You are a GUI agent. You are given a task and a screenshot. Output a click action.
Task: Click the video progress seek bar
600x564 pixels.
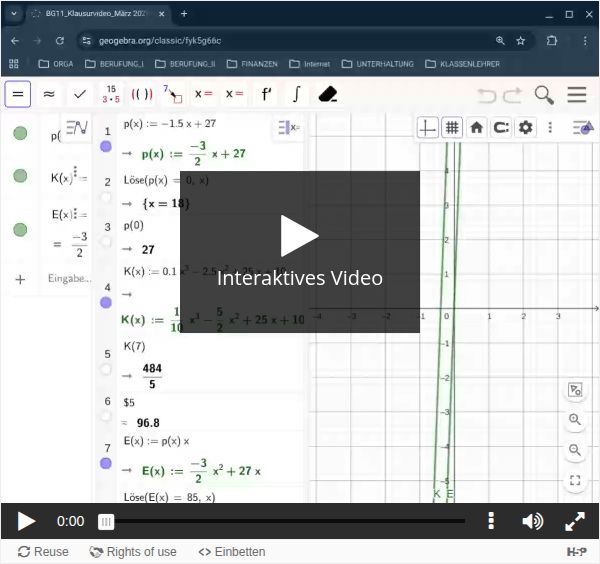(285, 521)
